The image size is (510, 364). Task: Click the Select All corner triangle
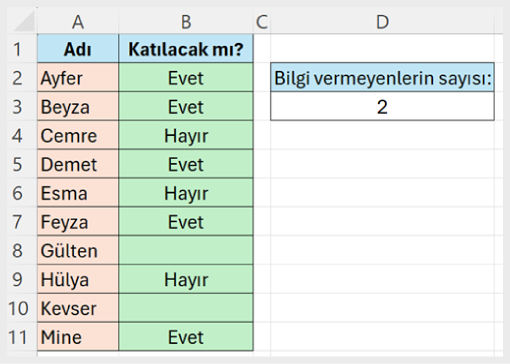[23, 21]
